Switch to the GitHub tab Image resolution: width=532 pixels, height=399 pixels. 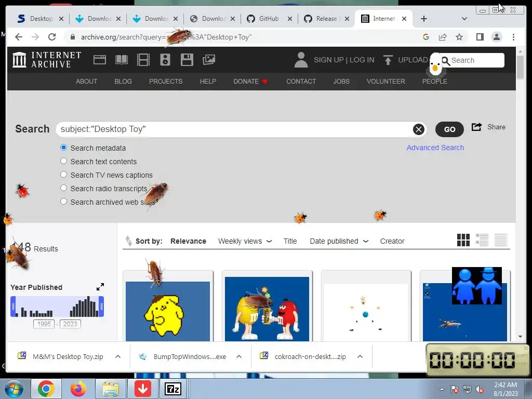(270, 19)
